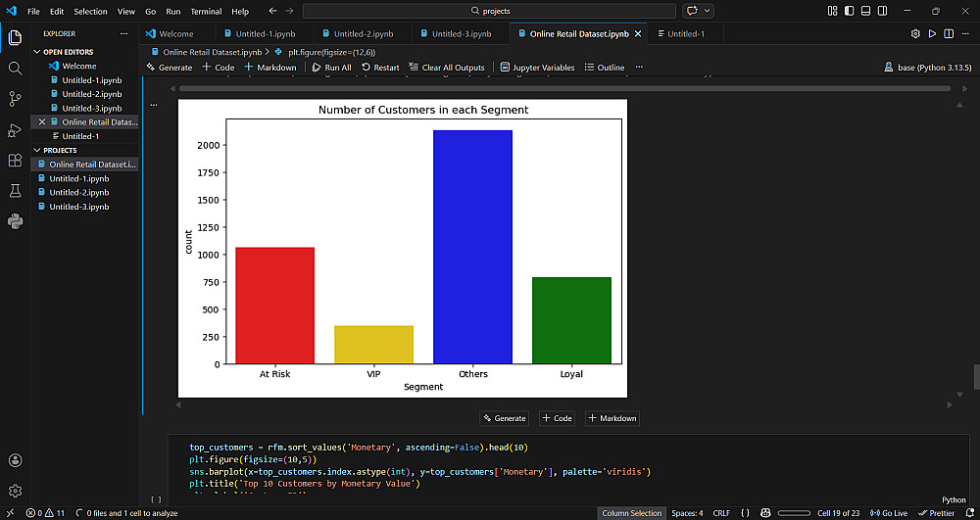Select the base (Python 3.13.5) kernel picker
980x520 pixels.
tap(927, 68)
